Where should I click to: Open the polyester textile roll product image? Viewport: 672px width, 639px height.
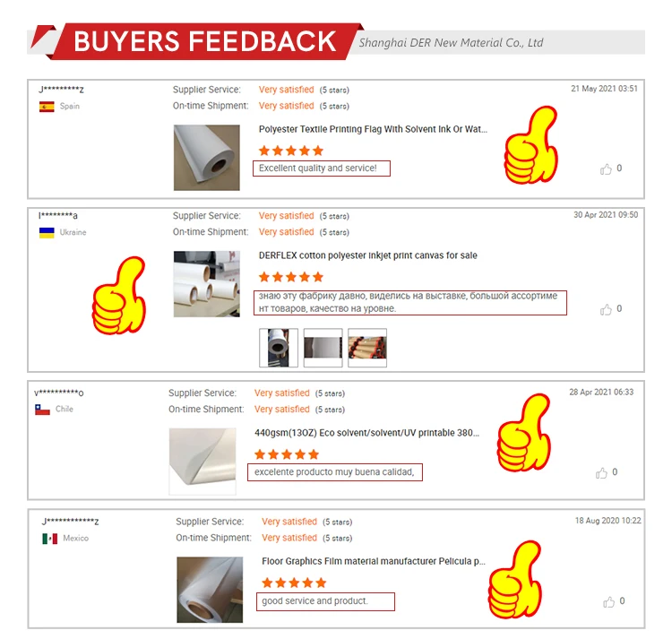207,158
